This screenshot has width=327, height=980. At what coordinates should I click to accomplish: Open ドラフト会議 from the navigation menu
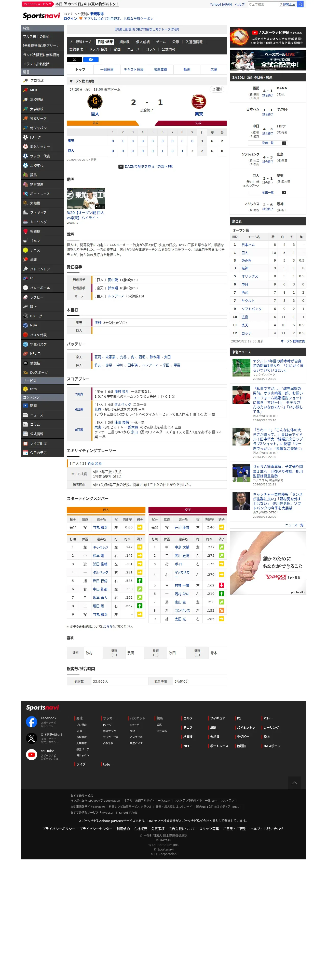(x=98, y=49)
